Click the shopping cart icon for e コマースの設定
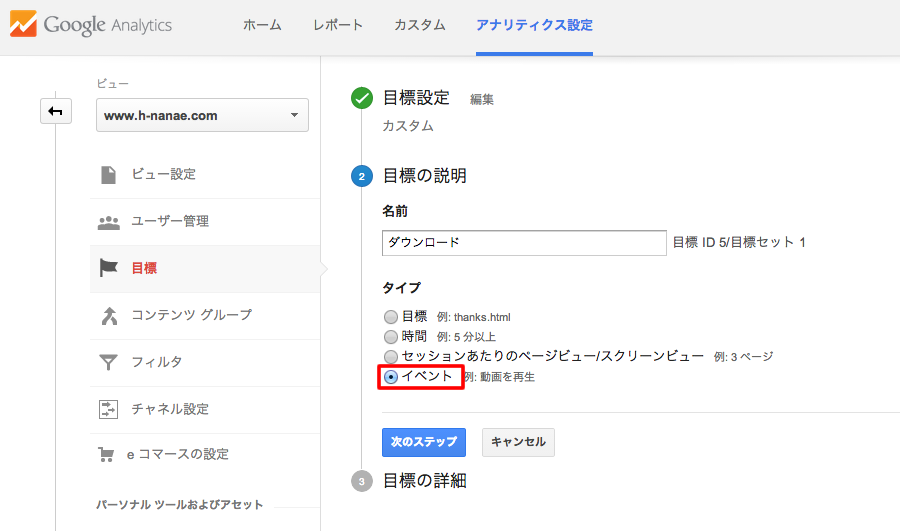The height and width of the screenshot is (531, 900). [106, 455]
